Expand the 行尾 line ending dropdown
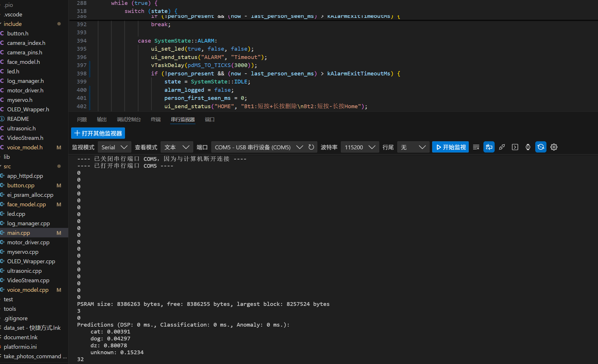The image size is (598, 364). coord(413,147)
